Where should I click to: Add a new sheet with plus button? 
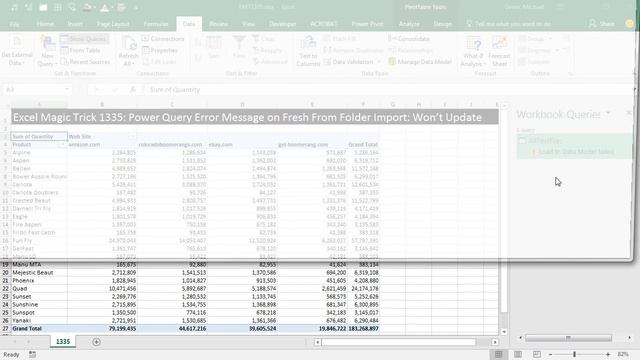(96, 342)
